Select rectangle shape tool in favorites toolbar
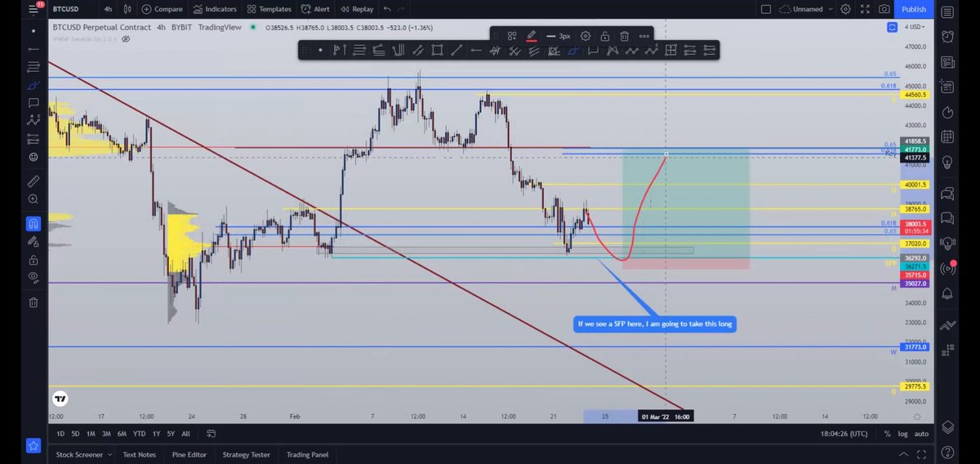Image resolution: width=980 pixels, height=464 pixels. pyautogui.click(x=437, y=51)
